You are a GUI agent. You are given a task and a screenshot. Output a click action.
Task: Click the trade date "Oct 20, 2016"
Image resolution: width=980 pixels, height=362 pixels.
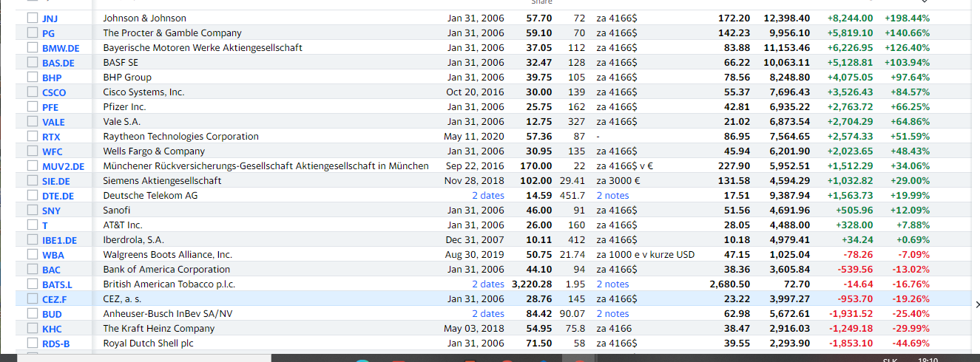[x=475, y=92]
